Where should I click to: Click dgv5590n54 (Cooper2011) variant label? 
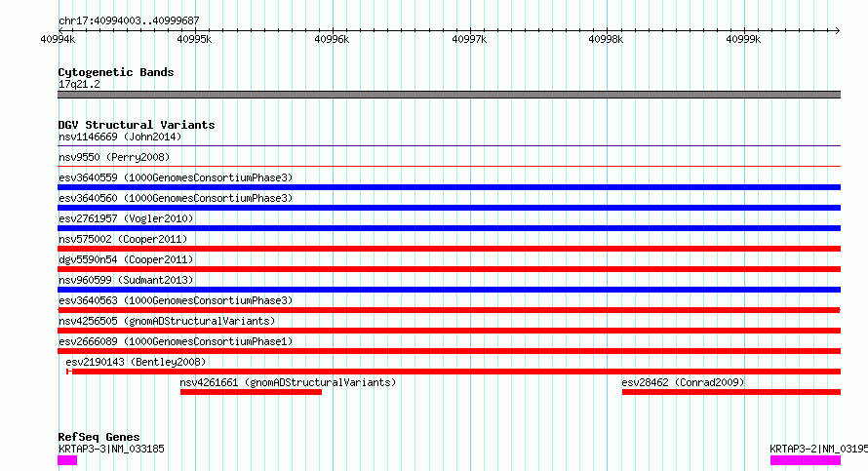(x=126, y=259)
